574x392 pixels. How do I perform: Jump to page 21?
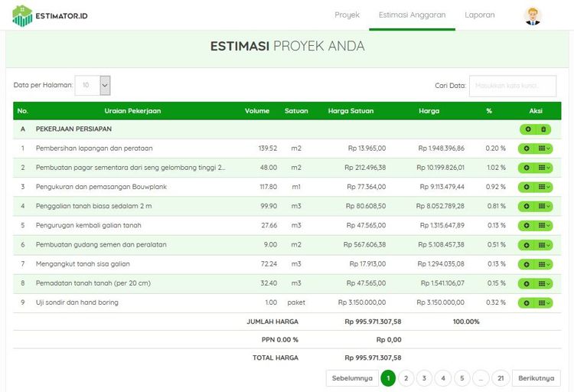tap(501, 378)
